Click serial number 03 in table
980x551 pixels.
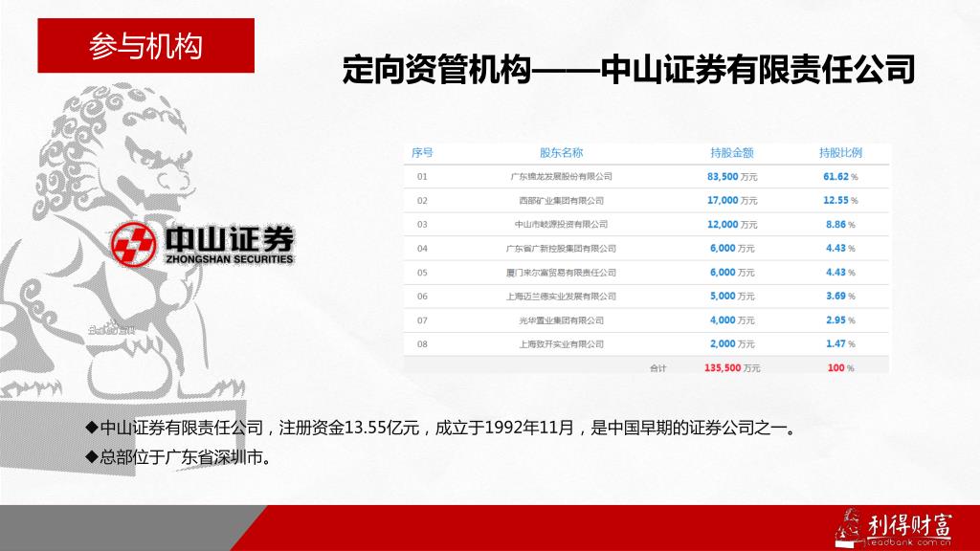pos(422,224)
